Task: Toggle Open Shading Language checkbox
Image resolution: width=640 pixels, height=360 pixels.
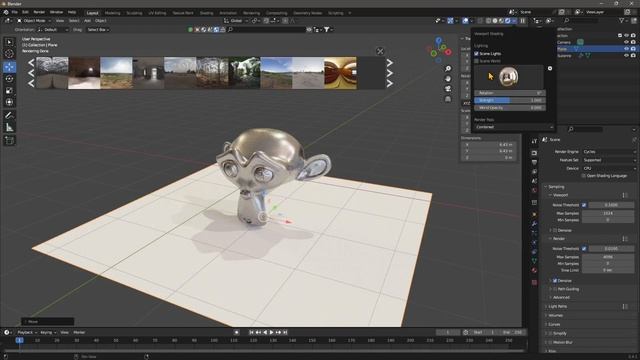Action: [584, 176]
